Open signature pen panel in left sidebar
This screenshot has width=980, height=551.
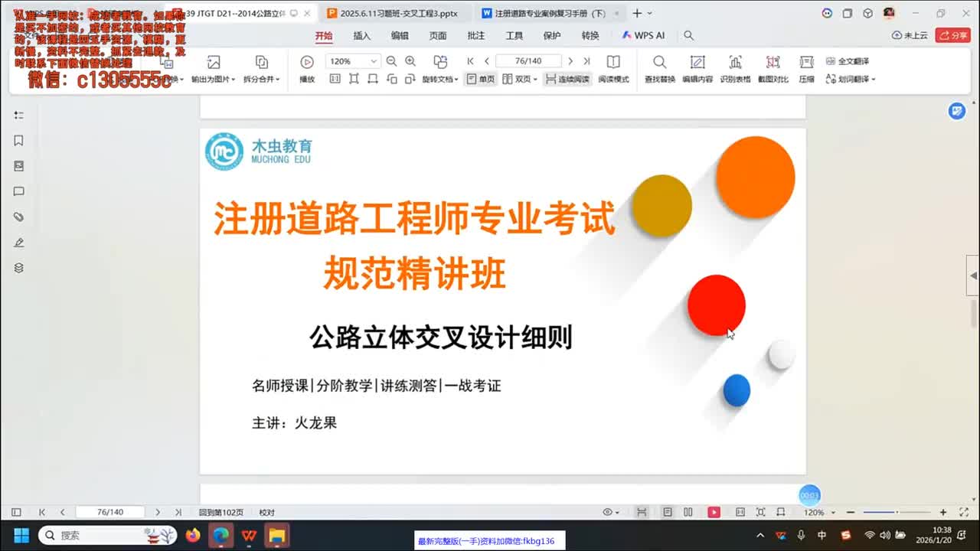coord(19,243)
